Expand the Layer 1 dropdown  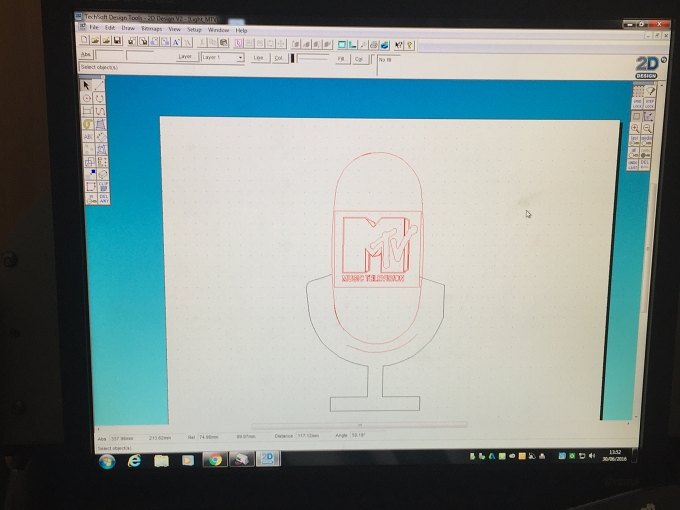tap(240, 58)
